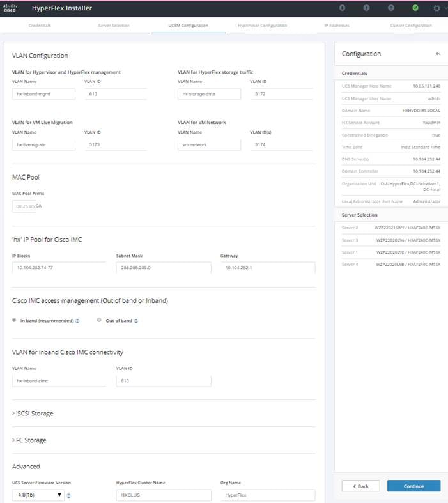Click Subnet Mask field 255.255.255.0
Viewport: 448px width, 503px height.
[164, 268]
